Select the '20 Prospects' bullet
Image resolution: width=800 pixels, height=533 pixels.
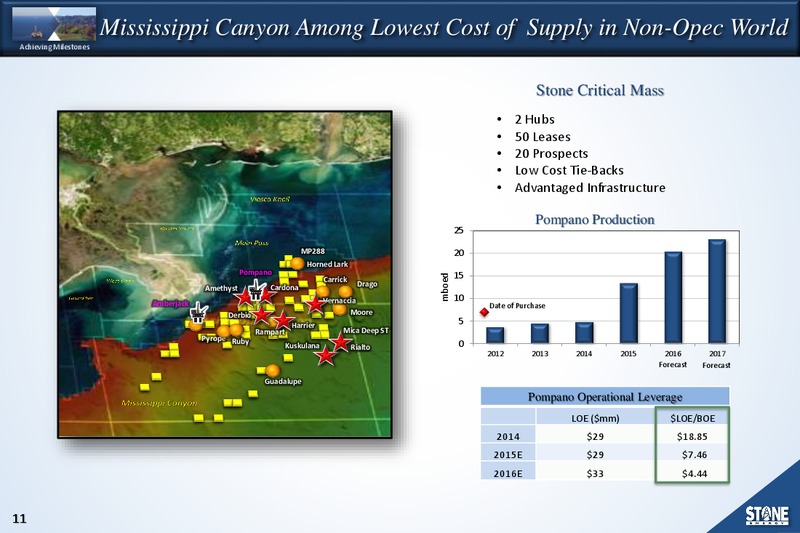click(551, 154)
